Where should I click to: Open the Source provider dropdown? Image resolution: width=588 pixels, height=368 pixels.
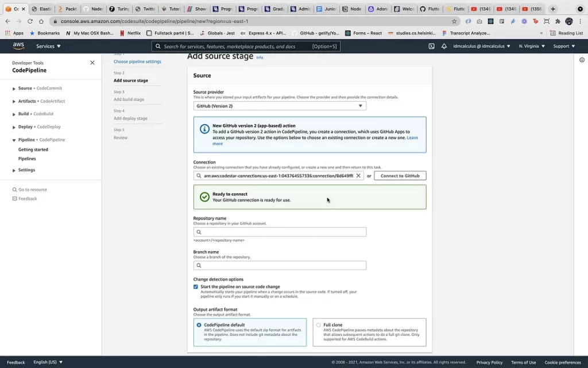pos(280,106)
